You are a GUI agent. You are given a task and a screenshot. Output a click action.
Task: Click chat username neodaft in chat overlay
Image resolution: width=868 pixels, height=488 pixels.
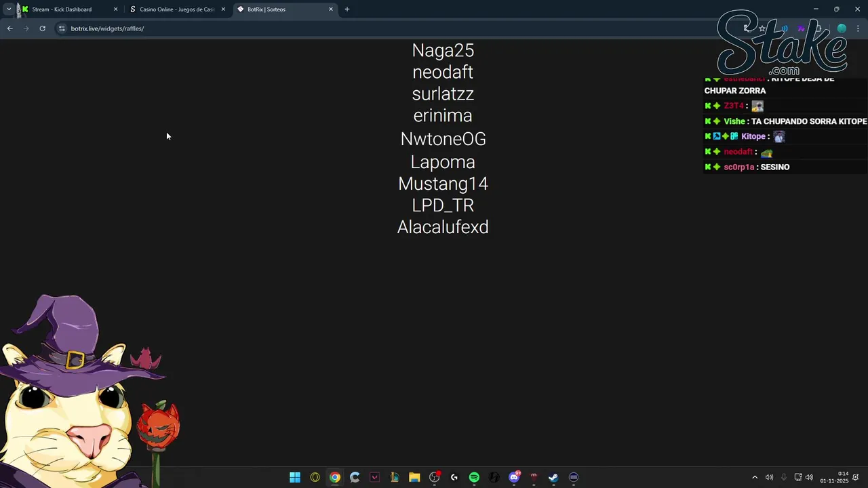click(x=738, y=152)
